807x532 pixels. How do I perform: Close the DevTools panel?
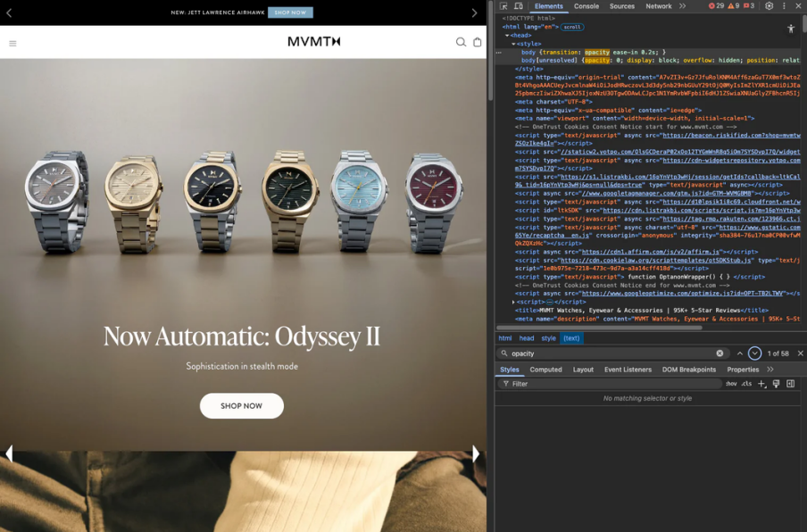point(798,6)
